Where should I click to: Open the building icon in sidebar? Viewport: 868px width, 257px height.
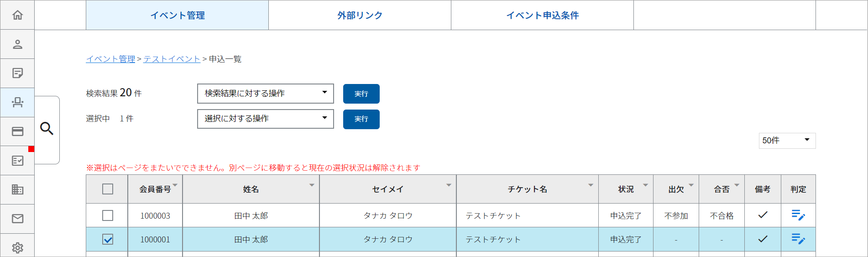pyautogui.click(x=17, y=189)
